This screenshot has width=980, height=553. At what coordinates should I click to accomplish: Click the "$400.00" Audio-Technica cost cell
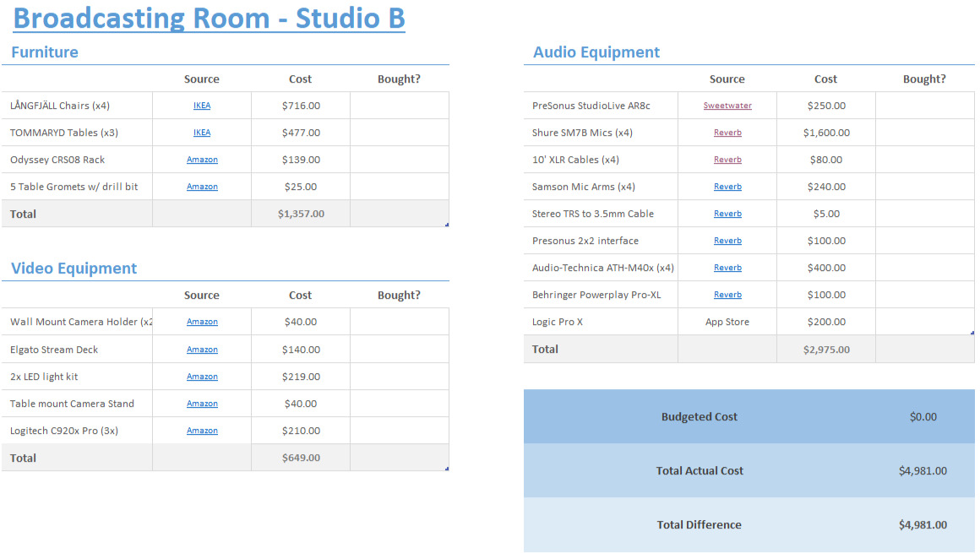(x=826, y=268)
